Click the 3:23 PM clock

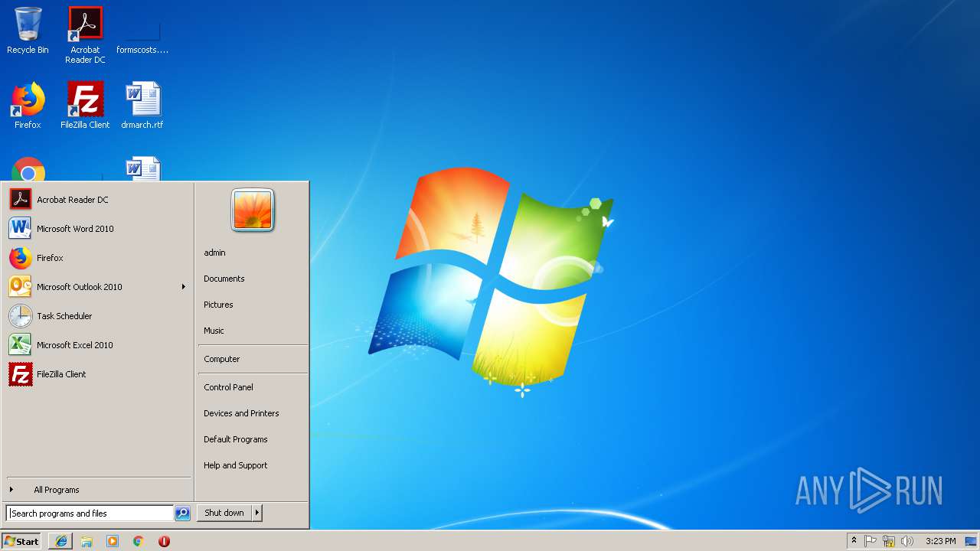(x=940, y=541)
